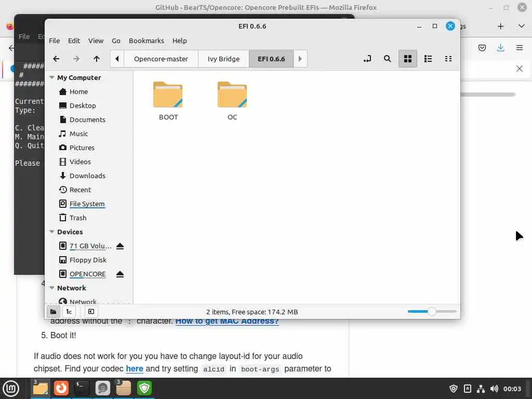Collapse My Computer section
The height and width of the screenshot is (399, 532).
pyautogui.click(x=52, y=77)
